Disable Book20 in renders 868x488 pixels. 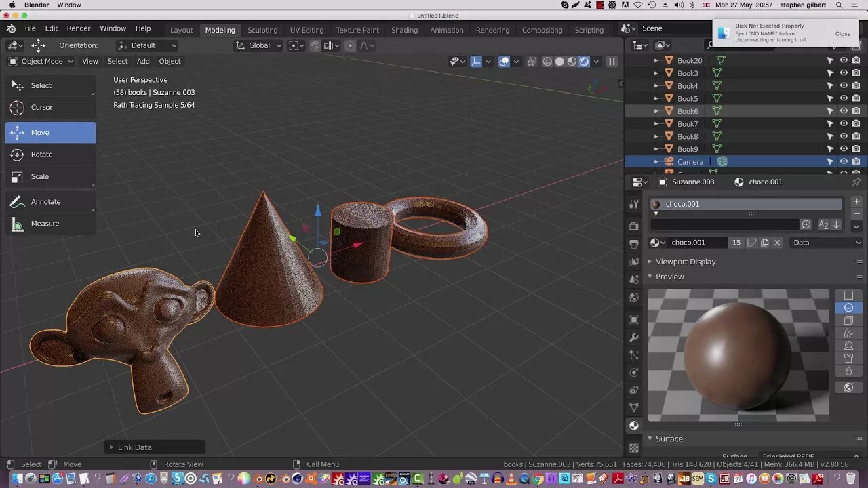point(856,60)
